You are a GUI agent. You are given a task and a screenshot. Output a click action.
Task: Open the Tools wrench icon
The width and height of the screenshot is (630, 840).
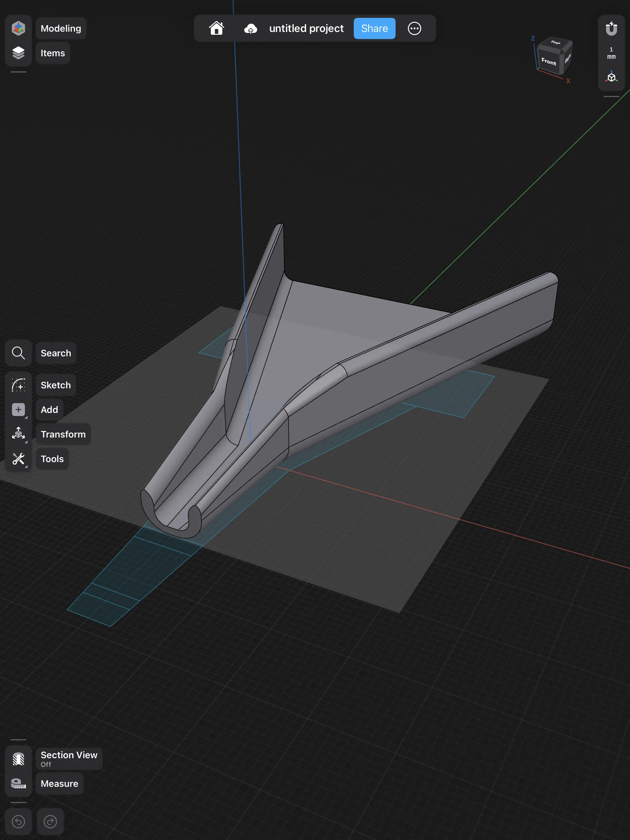pos(18,458)
